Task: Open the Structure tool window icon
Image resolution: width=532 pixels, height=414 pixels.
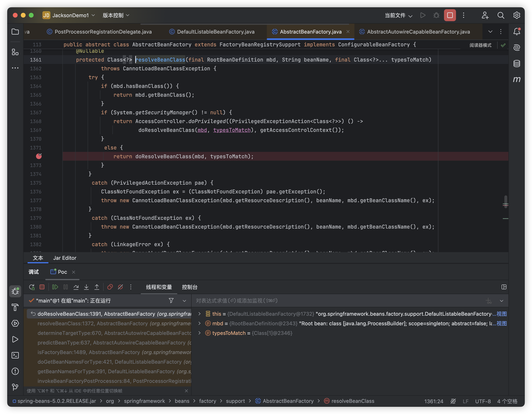Action: (x=15, y=52)
